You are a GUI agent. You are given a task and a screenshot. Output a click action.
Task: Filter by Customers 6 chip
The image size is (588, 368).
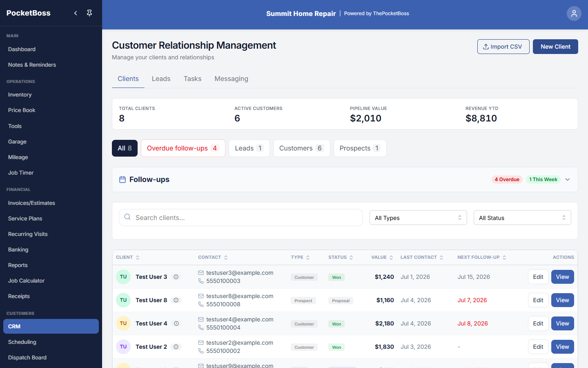point(301,148)
